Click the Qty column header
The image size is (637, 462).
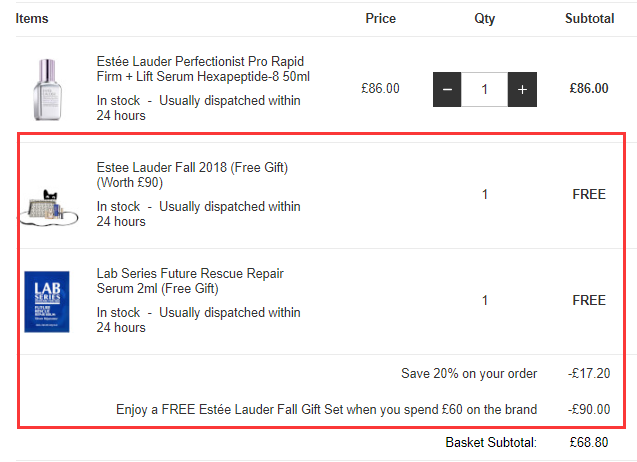tap(485, 18)
